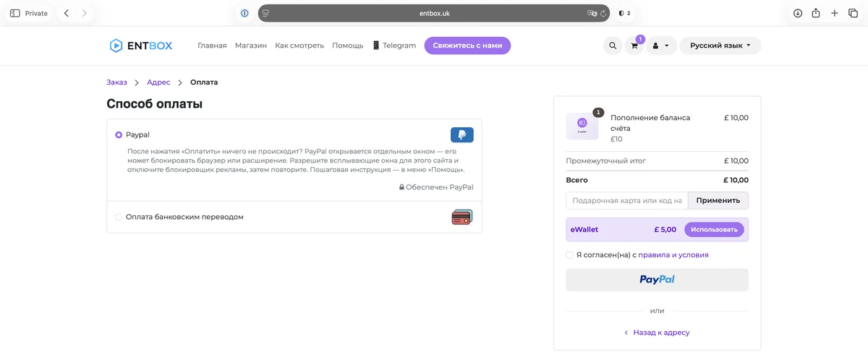Go forward to next page

click(x=85, y=13)
